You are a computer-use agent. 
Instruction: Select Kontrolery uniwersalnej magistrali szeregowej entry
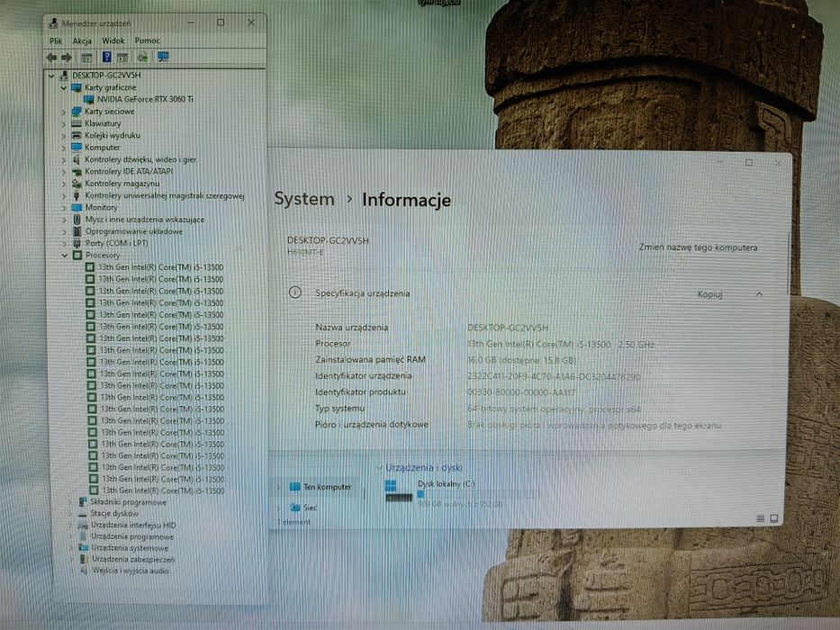coord(165,195)
